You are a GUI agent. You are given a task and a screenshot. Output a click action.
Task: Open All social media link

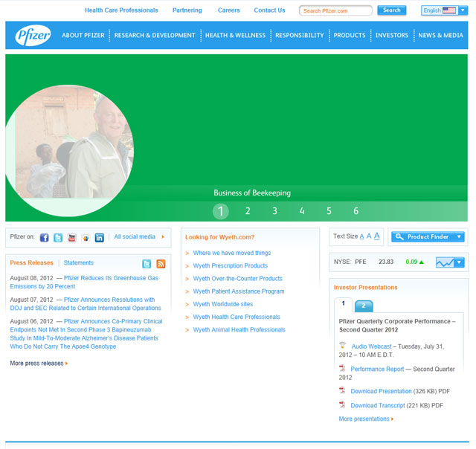[x=135, y=236]
